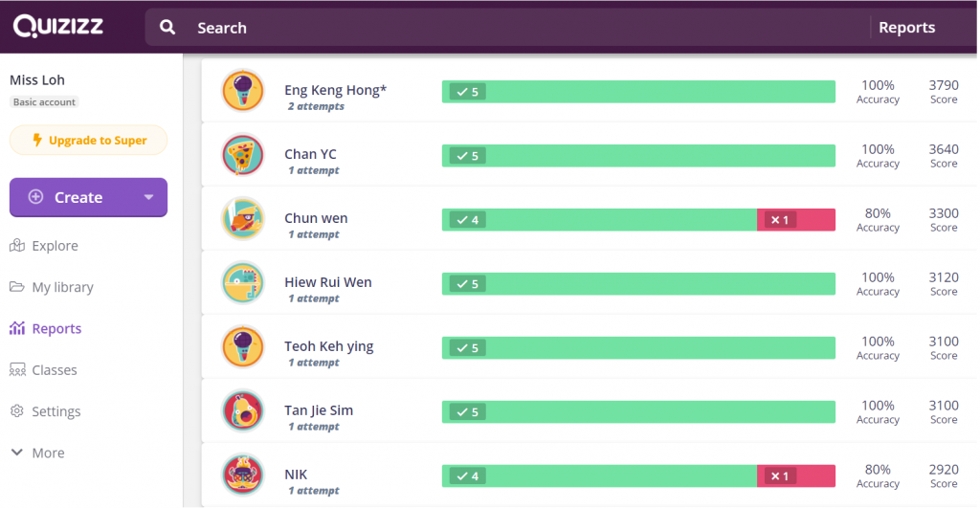Expand the More sidebar section
This screenshot has width=980, height=508.
click(36, 453)
